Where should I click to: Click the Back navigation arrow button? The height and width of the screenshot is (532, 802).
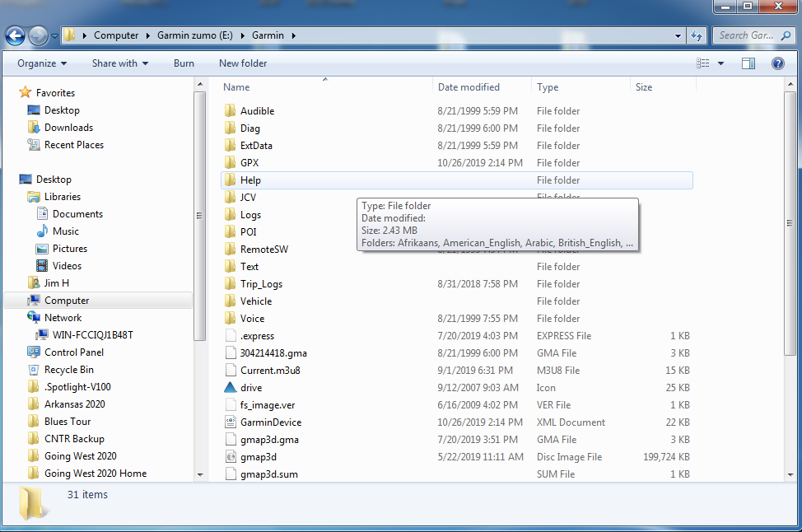tap(15, 35)
